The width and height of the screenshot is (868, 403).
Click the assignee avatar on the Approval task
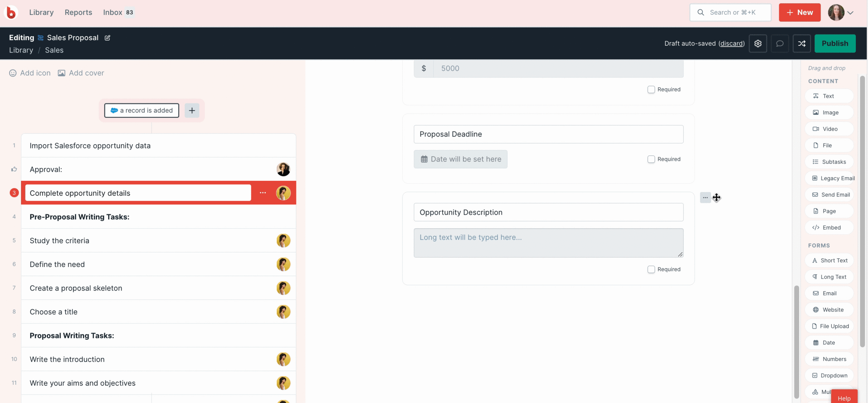point(283,169)
